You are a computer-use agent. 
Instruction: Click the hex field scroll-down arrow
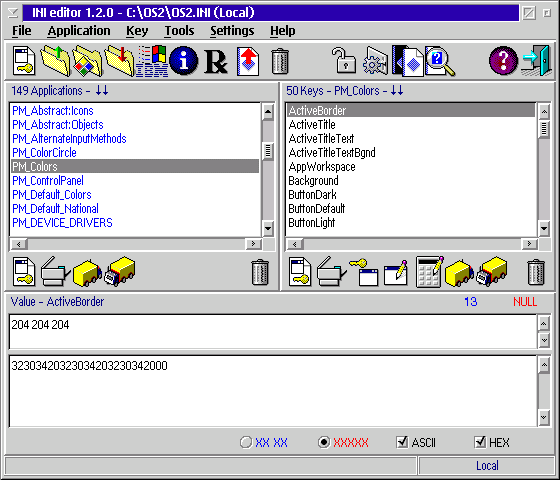pyautogui.click(x=544, y=417)
